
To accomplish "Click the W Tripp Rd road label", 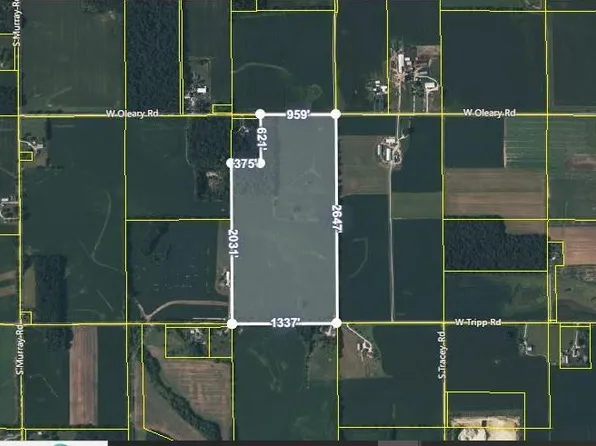I will (x=478, y=322).
